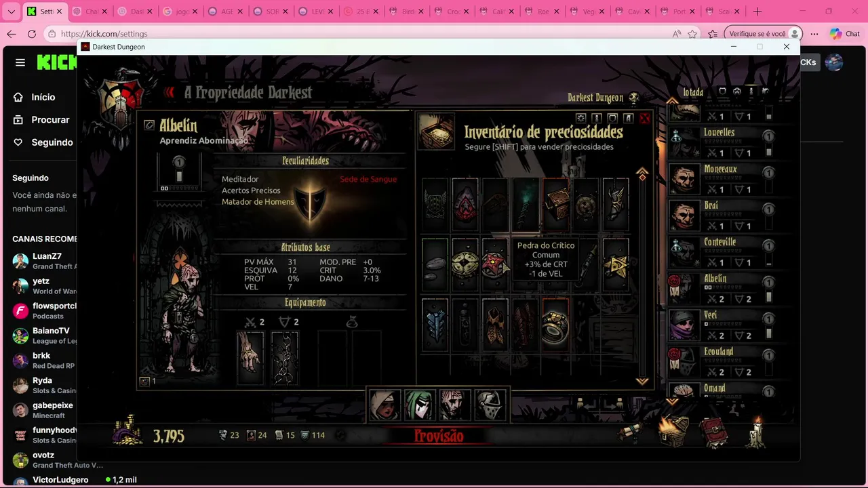
Task: Open the flaming chest icon in bottom bar
Action: click(675, 432)
